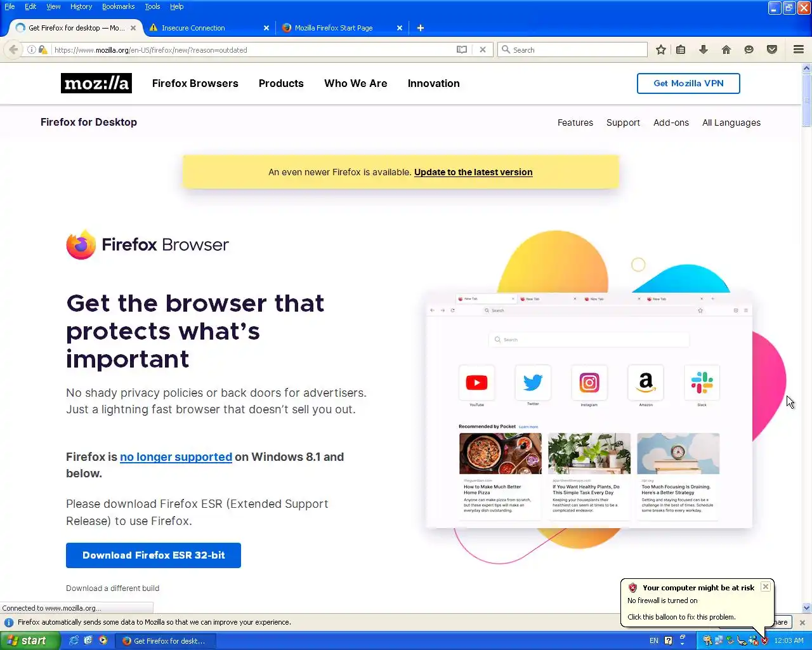Toggle Reader View icon in address bar
The height and width of the screenshot is (650, 812).
click(462, 50)
